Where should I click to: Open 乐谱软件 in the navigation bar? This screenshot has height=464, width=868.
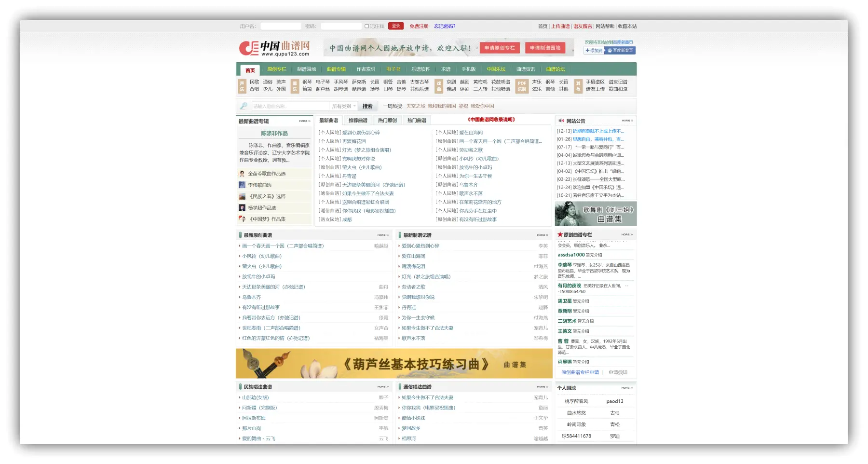pos(420,69)
